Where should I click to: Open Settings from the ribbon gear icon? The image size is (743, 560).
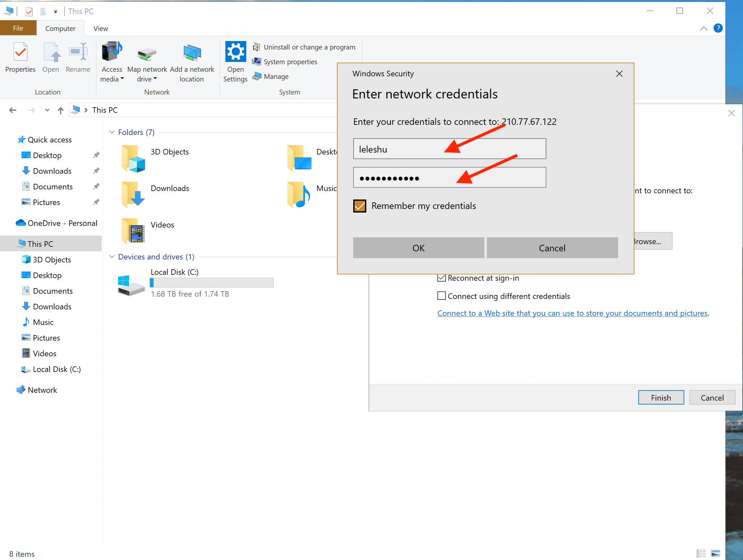pyautogui.click(x=235, y=62)
